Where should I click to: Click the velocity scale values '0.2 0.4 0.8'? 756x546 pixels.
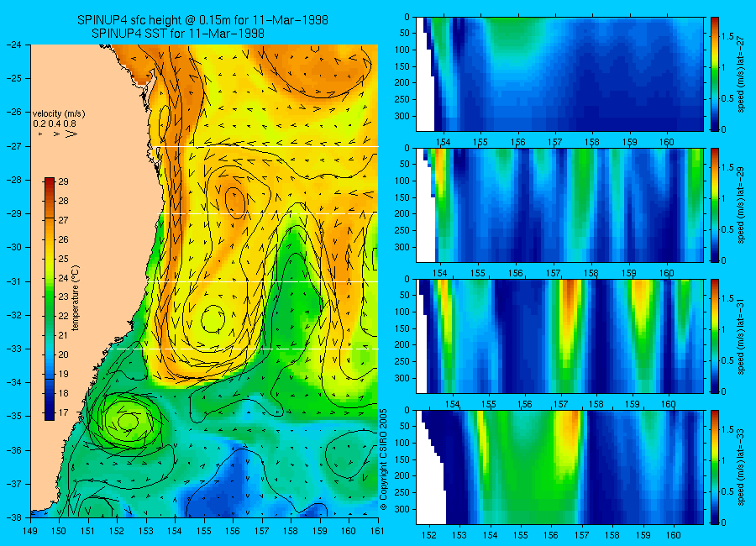(55, 124)
